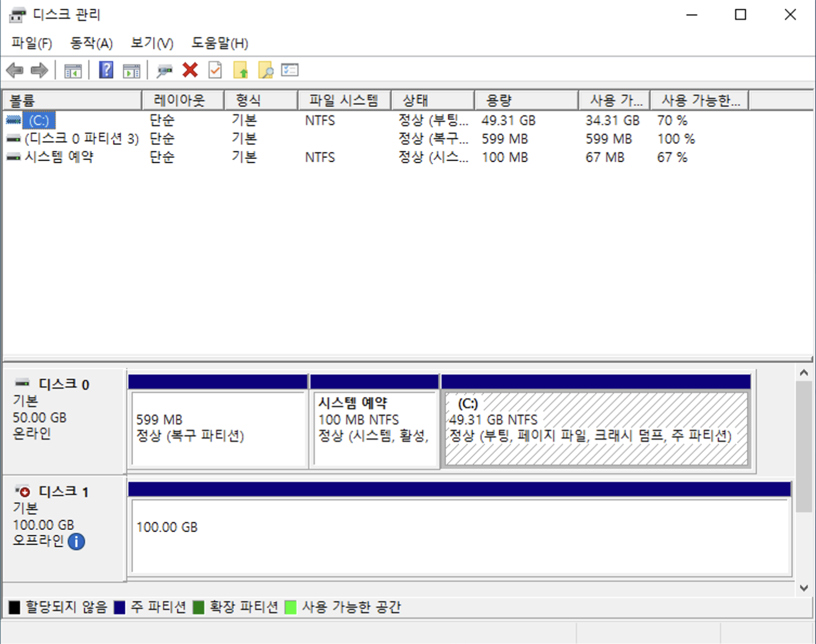Click the Disk Management title bar app icon
This screenshot has height=644, width=816.
tap(17, 15)
